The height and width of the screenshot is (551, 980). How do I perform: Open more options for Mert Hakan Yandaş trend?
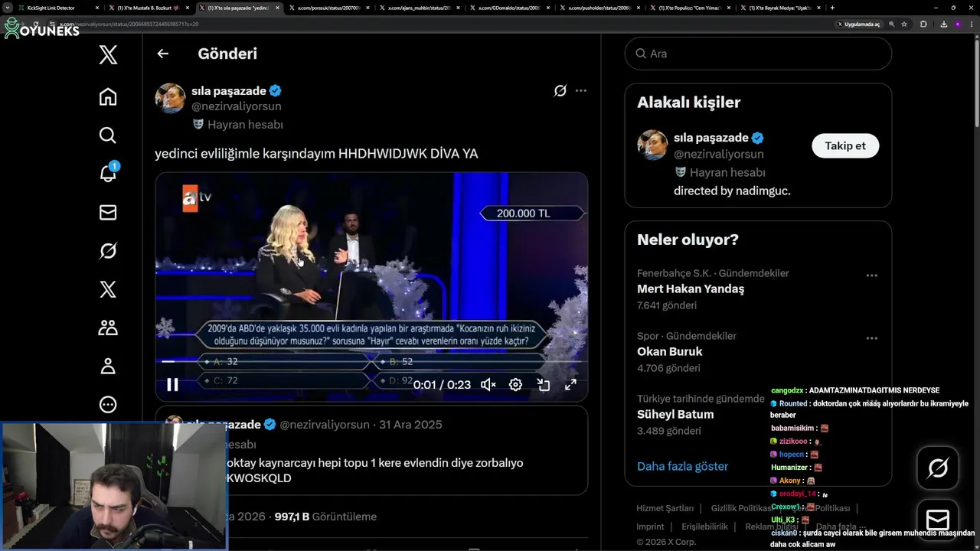click(x=871, y=275)
